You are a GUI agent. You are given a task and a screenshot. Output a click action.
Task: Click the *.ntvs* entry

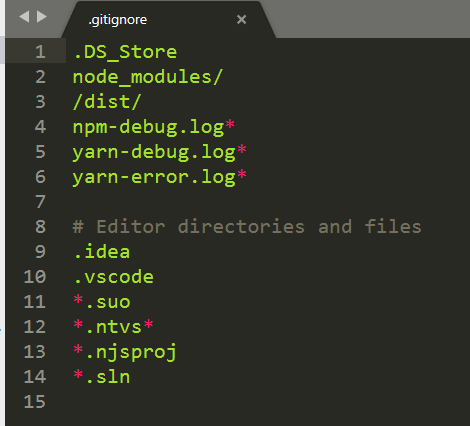[113, 327]
